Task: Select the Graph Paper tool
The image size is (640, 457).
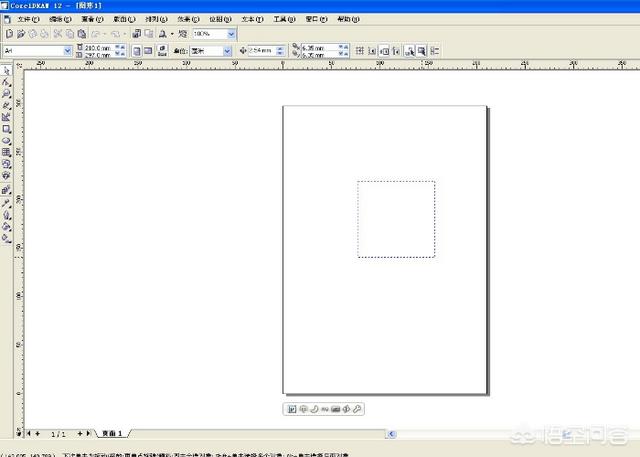Action: click(x=6, y=152)
